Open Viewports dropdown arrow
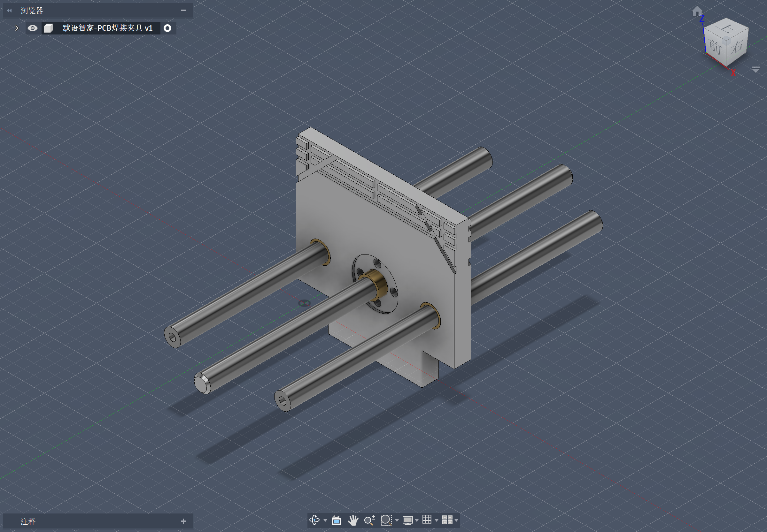 coord(456,520)
